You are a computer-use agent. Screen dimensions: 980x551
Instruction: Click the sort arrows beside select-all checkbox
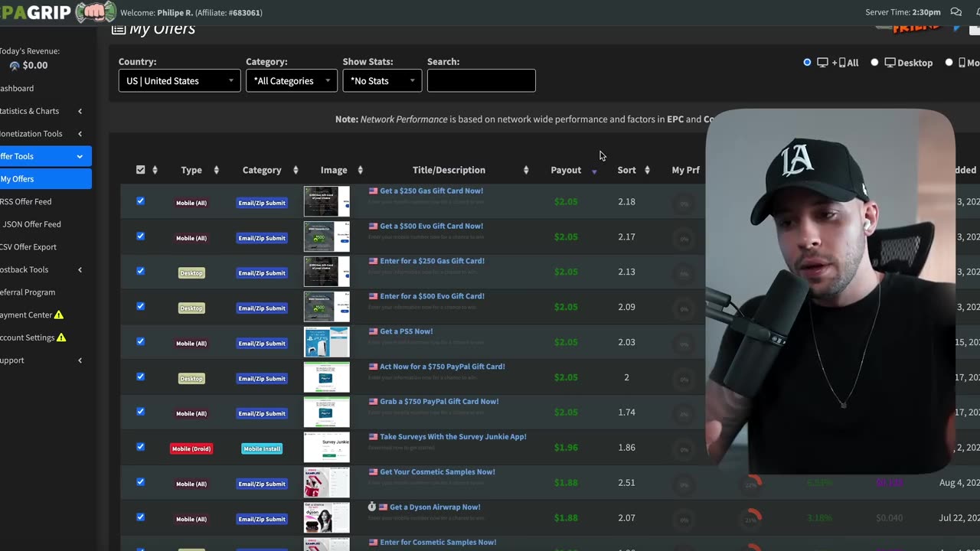pyautogui.click(x=155, y=170)
